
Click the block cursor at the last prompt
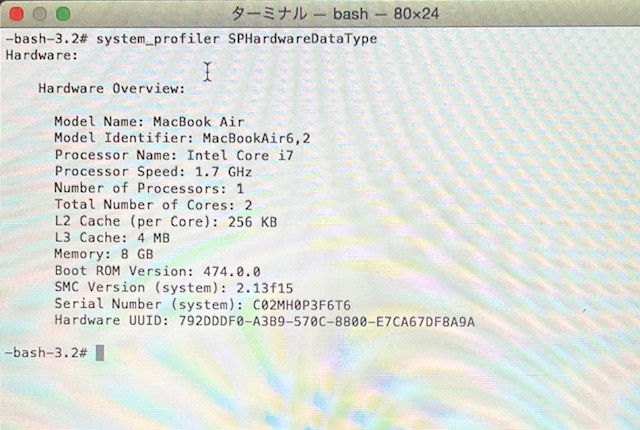pyautogui.click(x=100, y=353)
